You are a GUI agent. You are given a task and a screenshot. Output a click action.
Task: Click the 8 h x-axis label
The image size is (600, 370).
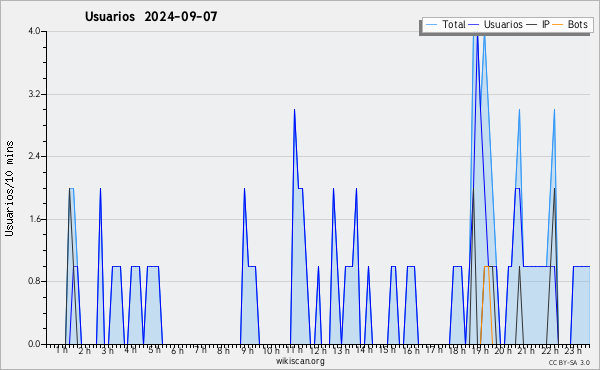[223, 350]
